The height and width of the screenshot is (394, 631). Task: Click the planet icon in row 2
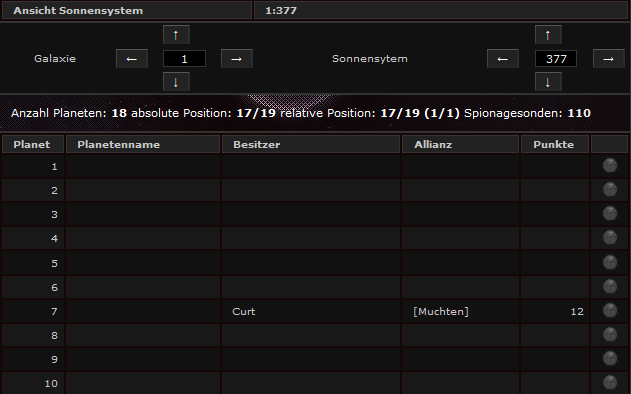pos(610,190)
